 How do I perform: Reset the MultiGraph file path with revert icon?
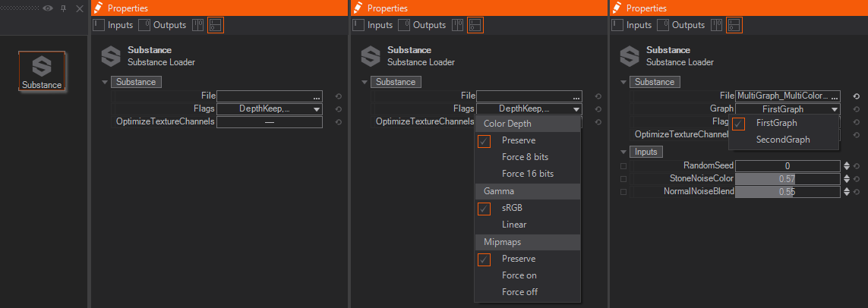pos(856,96)
